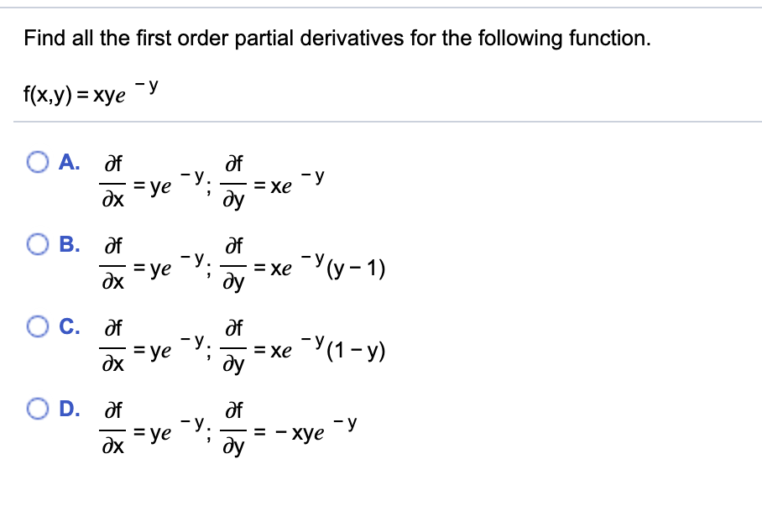
Task: Click the df/dx fraction in option D
Action: coord(113,429)
